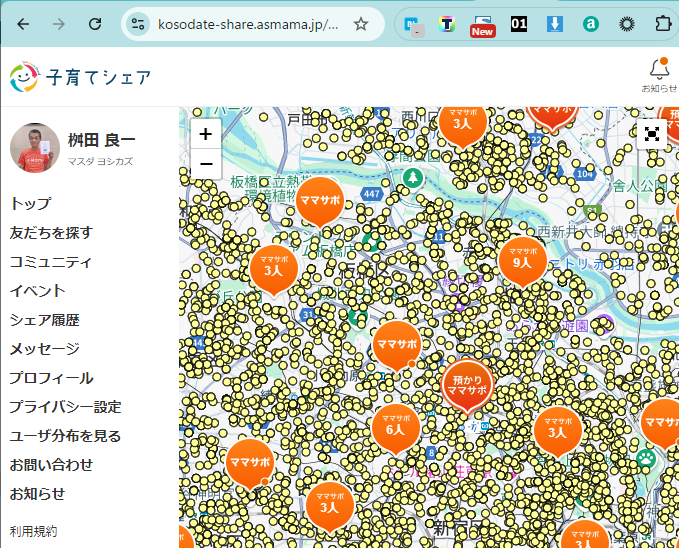Open 友だちを探す menu item
679x549 pixels.
pyautogui.click(x=51, y=233)
